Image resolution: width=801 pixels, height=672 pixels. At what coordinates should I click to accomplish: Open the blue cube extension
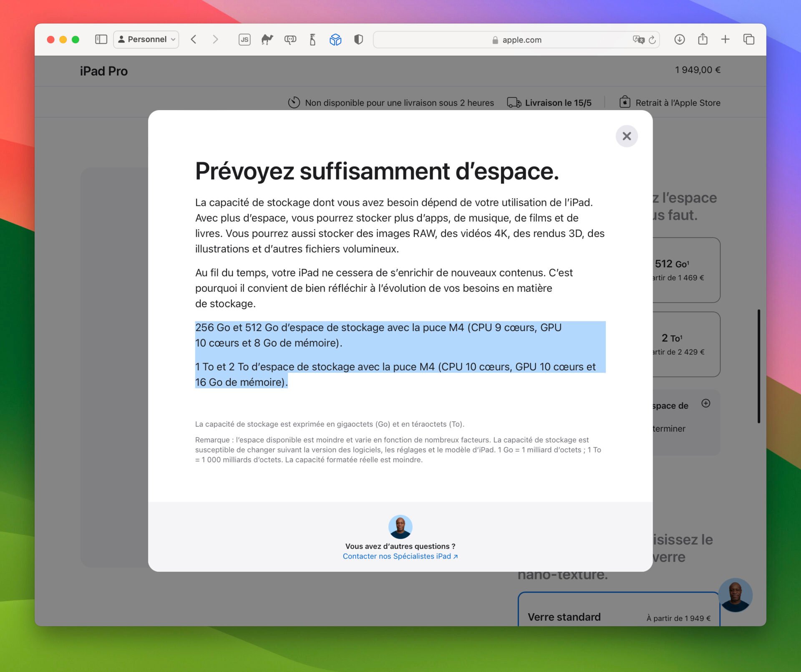click(x=335, y=40)
